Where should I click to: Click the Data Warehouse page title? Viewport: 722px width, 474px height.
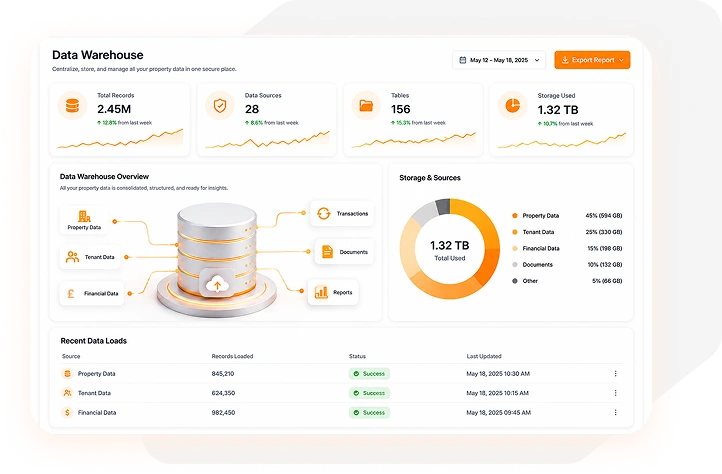pos(98,55)
